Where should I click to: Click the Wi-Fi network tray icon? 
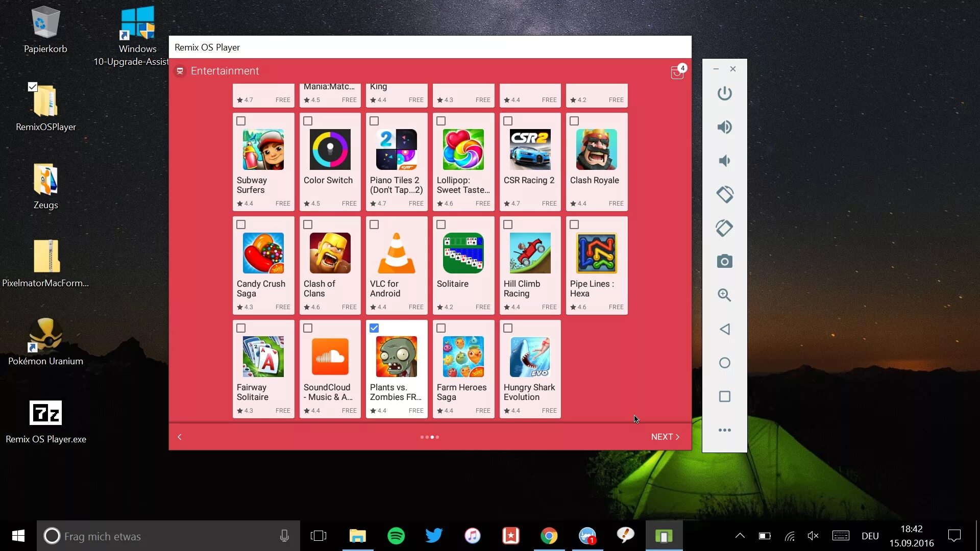tap(790, 536)
